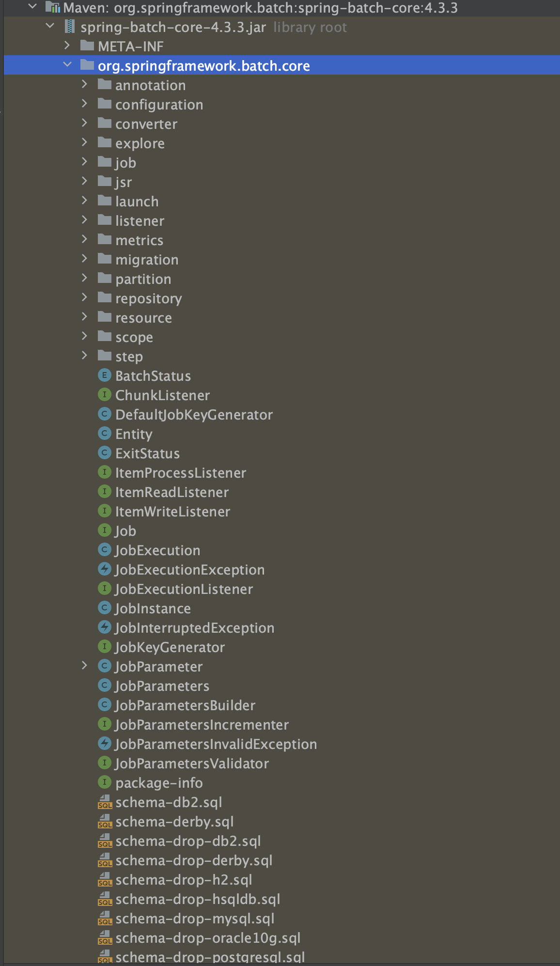Click the JobKeyGenerator interface icon

click(104, 647)
